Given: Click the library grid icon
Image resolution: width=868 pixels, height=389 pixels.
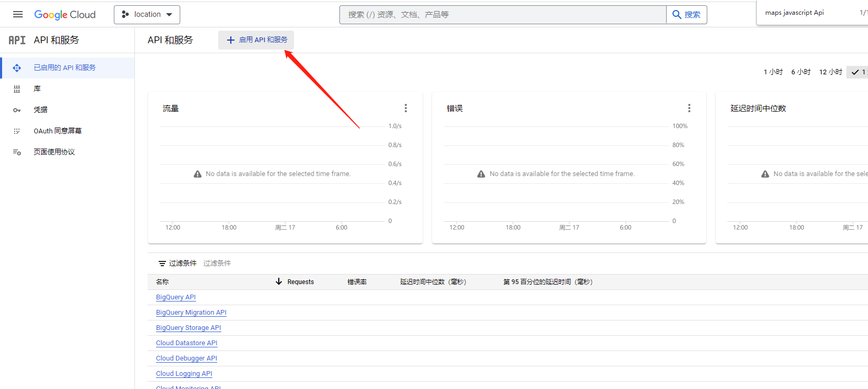Looking at the screenshot, I should click(17, 89).
